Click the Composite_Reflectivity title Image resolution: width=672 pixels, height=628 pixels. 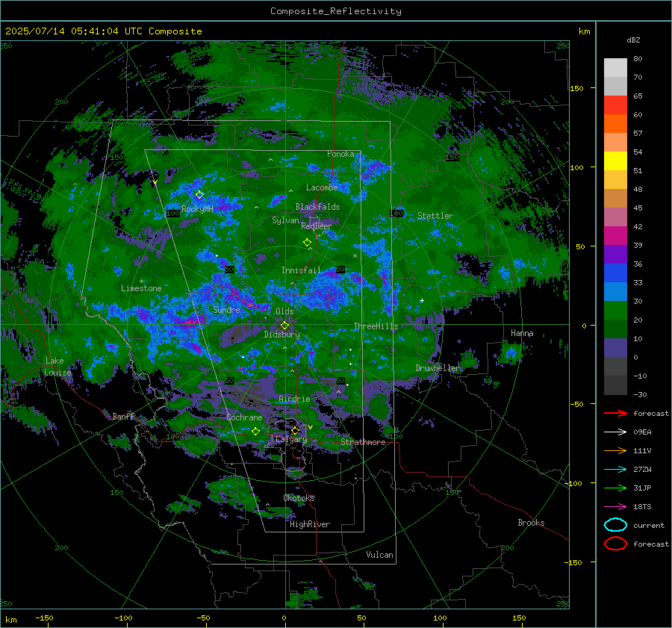(x=336, y=11)
